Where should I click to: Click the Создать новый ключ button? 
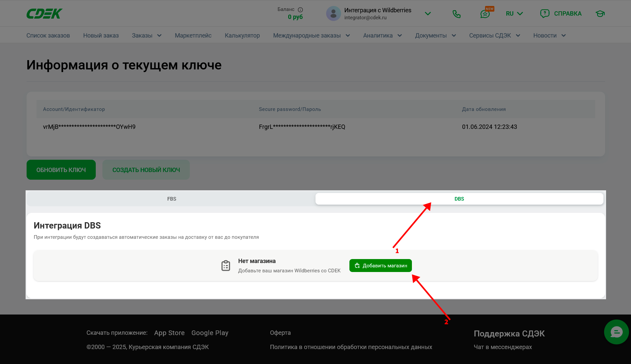[x=146, y=170]
